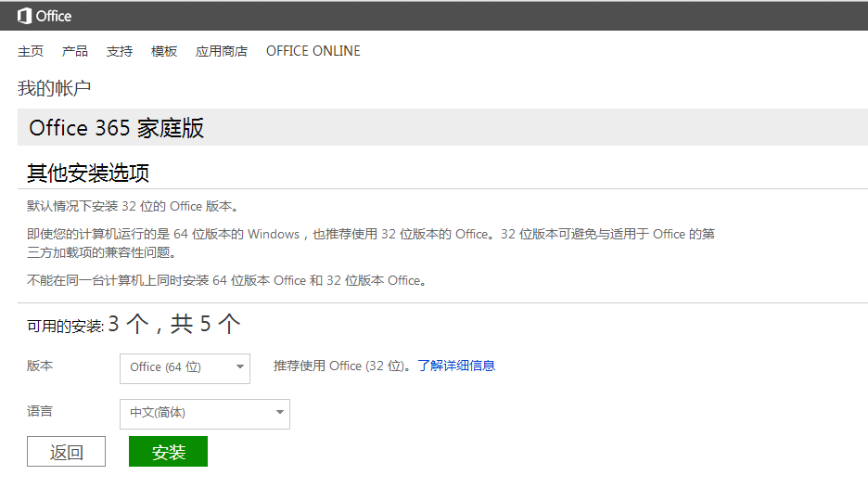Viewport: 868px width, 501px height.
Task: Expand the 版本 Office (64 位) dropdown
Action: point(185,368)
